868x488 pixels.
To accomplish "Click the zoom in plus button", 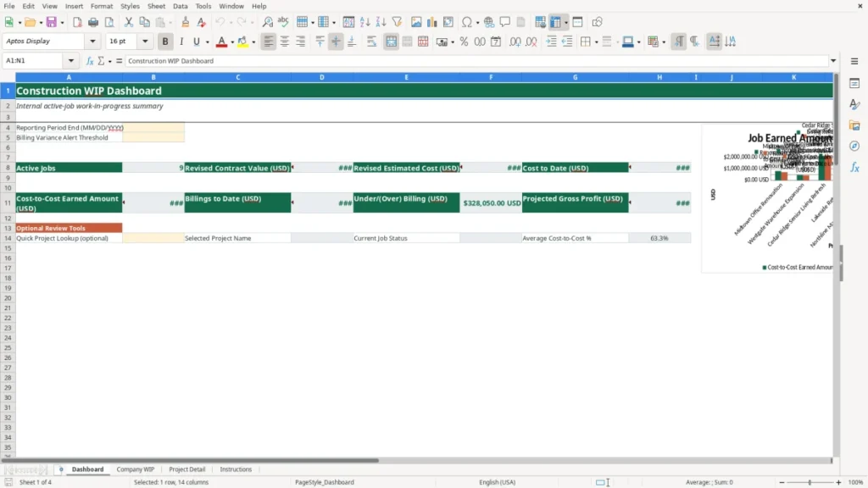I will (838, 482).
